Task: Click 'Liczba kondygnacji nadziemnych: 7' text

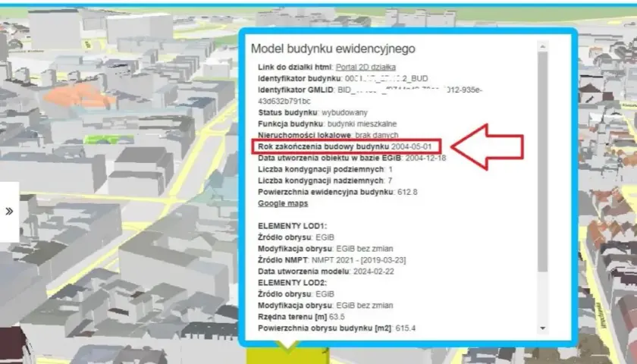Action: click(x=325, y=180)
